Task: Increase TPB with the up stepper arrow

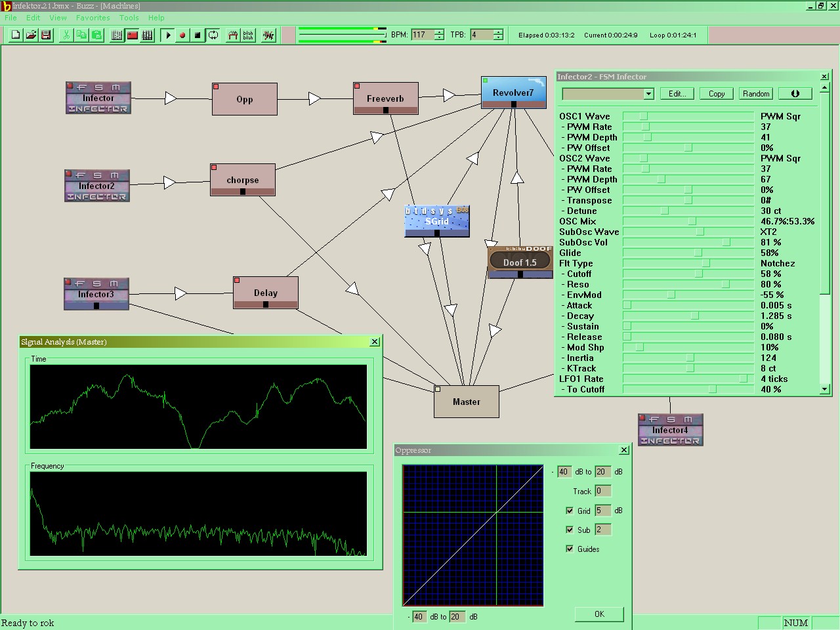Action: click(499, 31)
